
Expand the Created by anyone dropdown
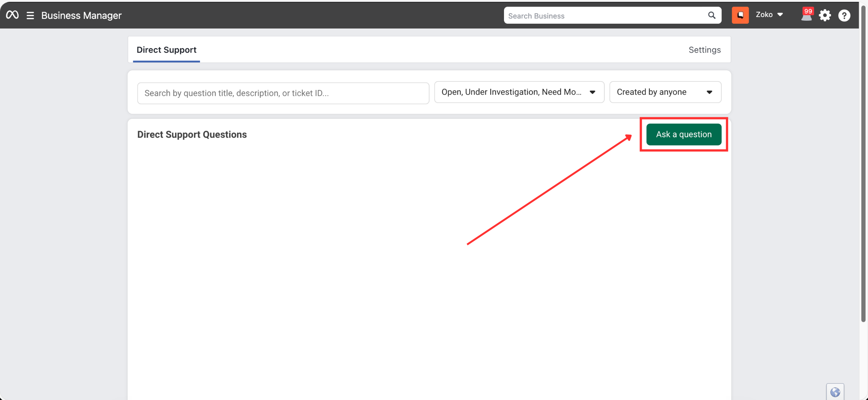(x=665, y=92)
